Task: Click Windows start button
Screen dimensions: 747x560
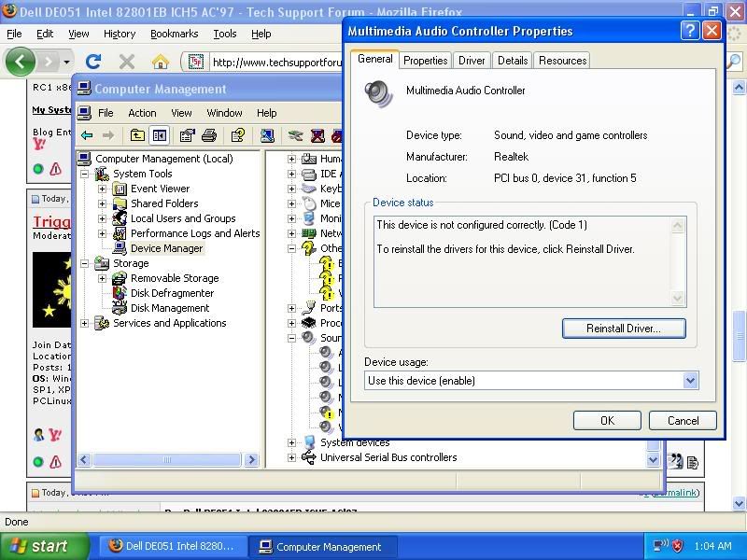Action: [45, 546]
